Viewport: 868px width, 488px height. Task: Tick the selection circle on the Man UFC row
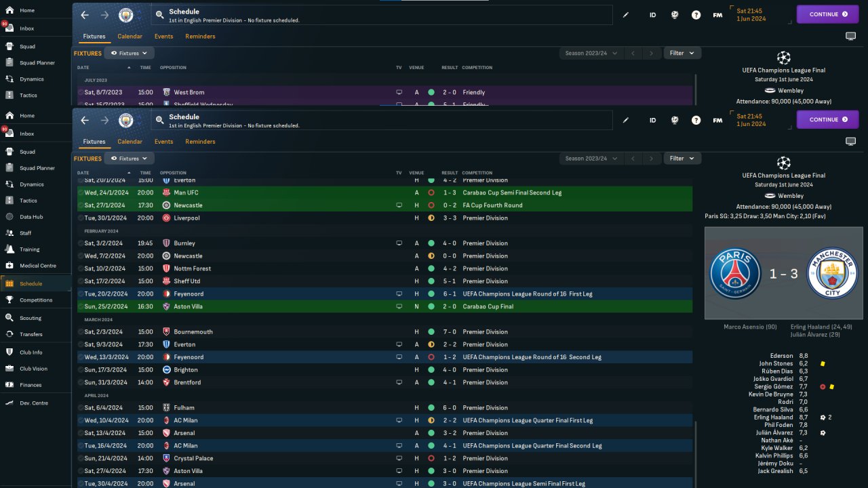tap(81, 192)
